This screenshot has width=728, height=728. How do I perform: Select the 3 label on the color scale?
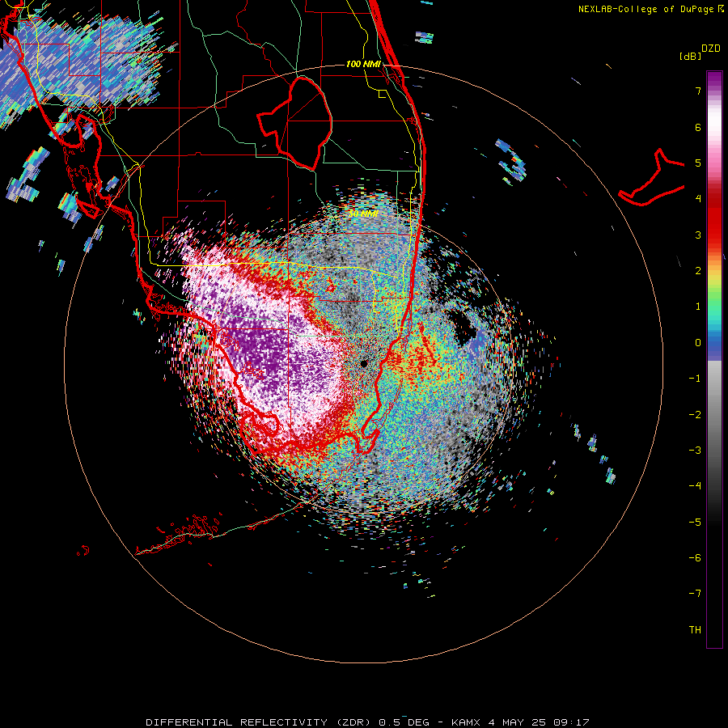(x=698, y=235)
